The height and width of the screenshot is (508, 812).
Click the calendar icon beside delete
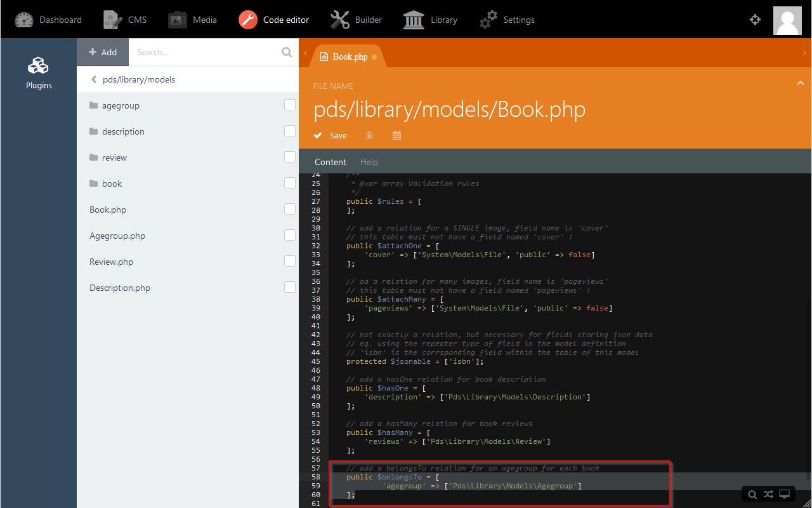click(396, 135)
